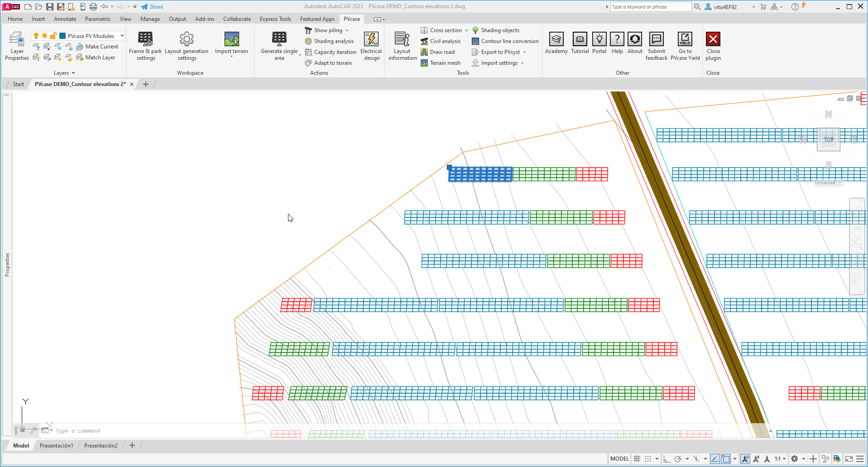
Task: Toggle Ortho mode in the status bar
Action: [667, 459]
